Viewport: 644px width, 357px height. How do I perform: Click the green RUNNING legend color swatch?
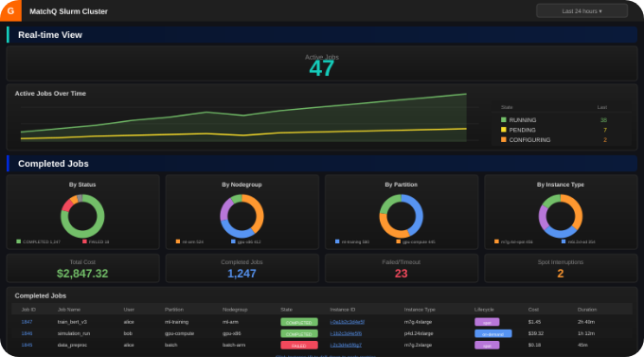click(504, 120)
